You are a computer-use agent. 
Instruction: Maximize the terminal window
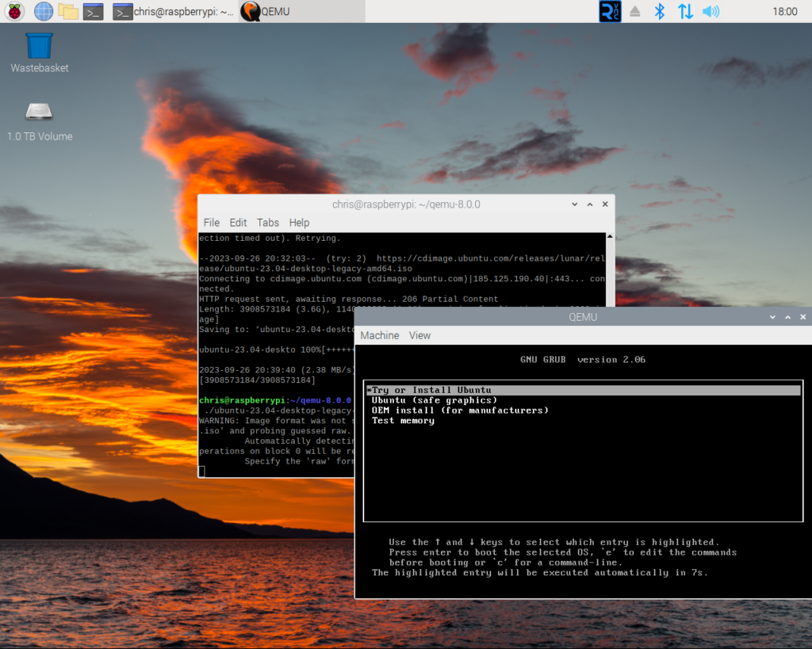(590, 204)
